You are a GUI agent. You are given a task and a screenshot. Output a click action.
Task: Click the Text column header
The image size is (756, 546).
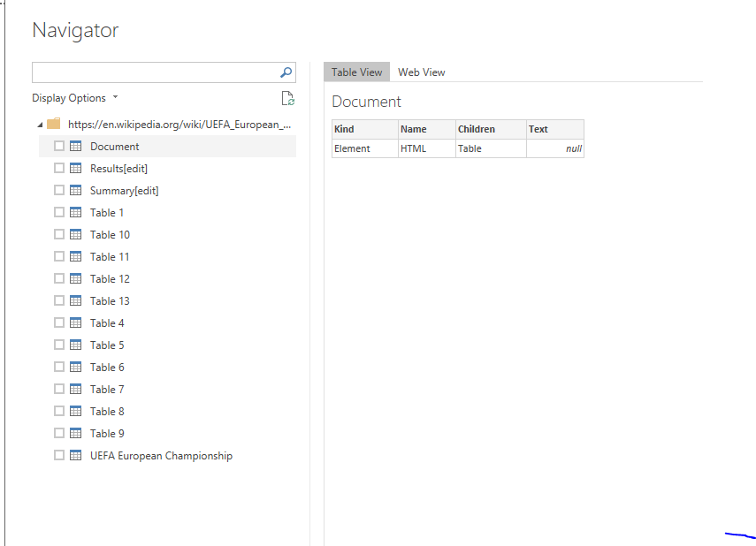(555, 129)
